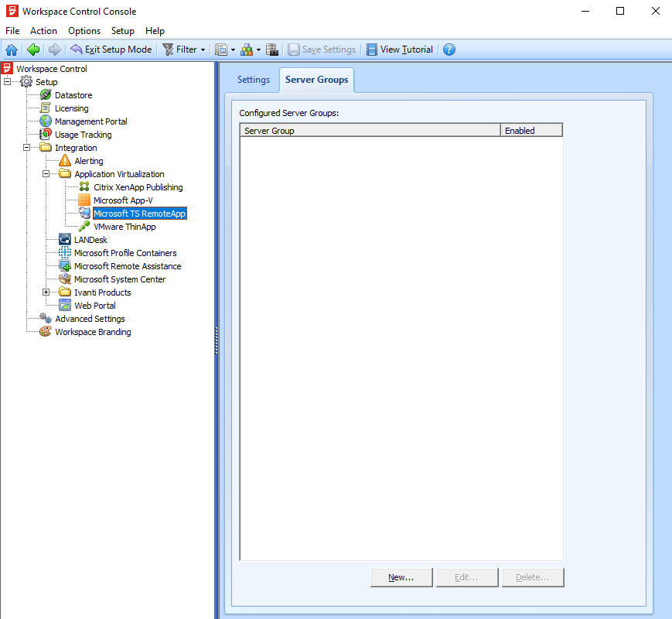The width and height of the screenshot is (672, 619).
Task: Click the Setup gear icon
Action: click(26, 81)
